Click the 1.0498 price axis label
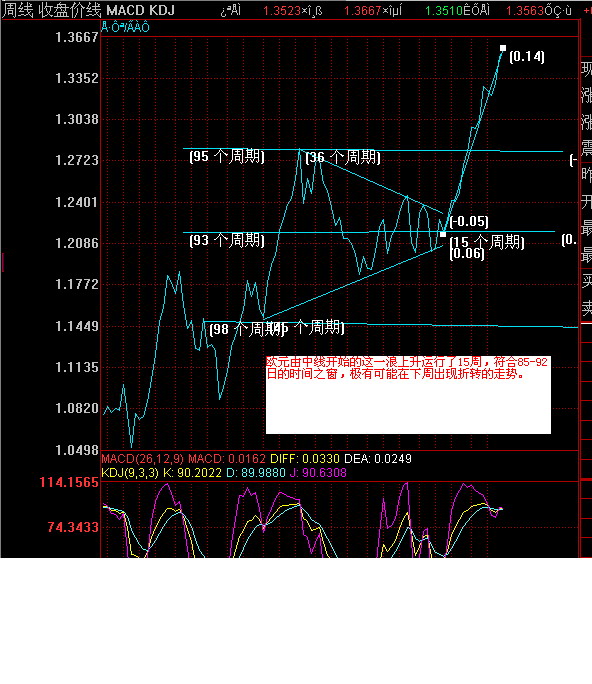592x684 pixels. pos(77,450)
